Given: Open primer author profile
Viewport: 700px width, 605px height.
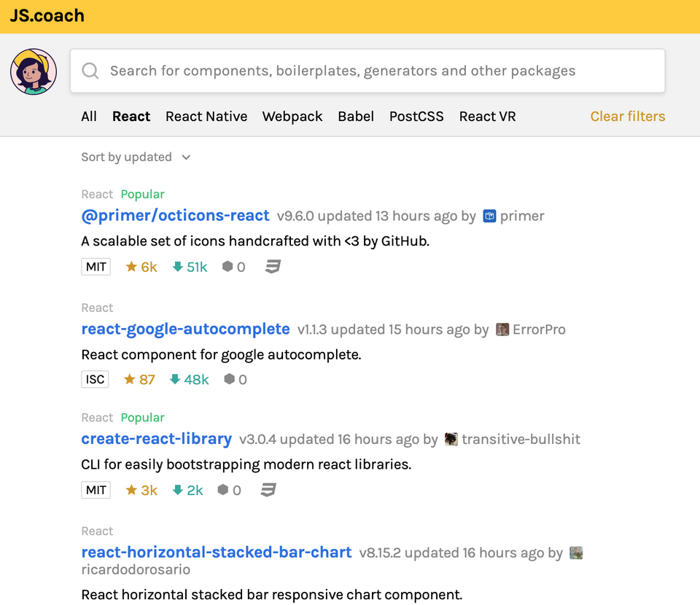Looking at the screenshot, I should [x=522, y=216].
